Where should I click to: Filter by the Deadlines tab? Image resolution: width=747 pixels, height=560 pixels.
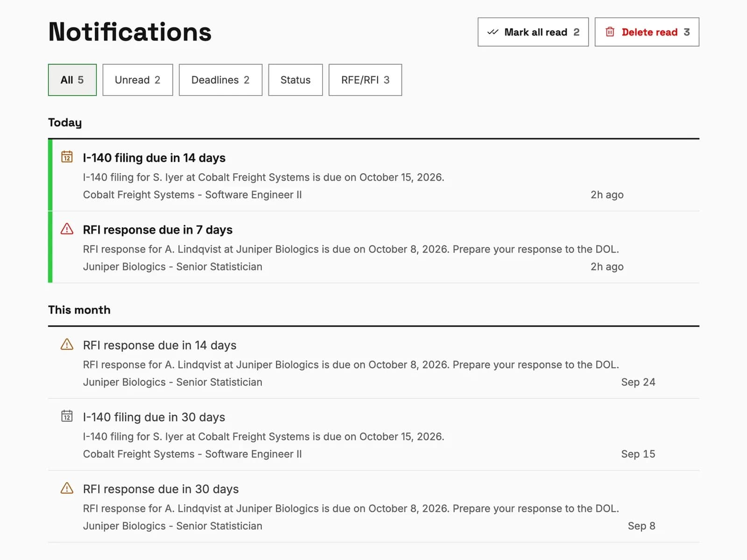tap(220, 80)
